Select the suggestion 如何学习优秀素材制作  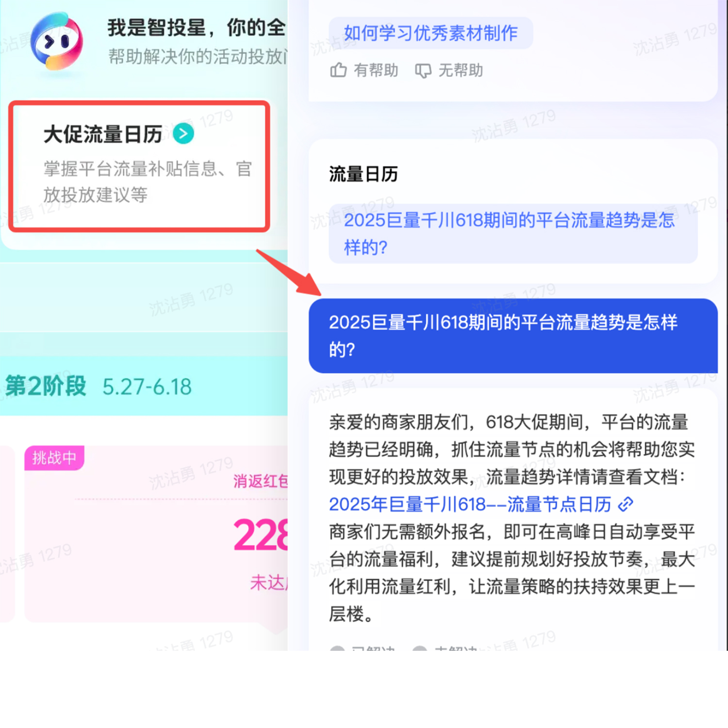[431, 33]
